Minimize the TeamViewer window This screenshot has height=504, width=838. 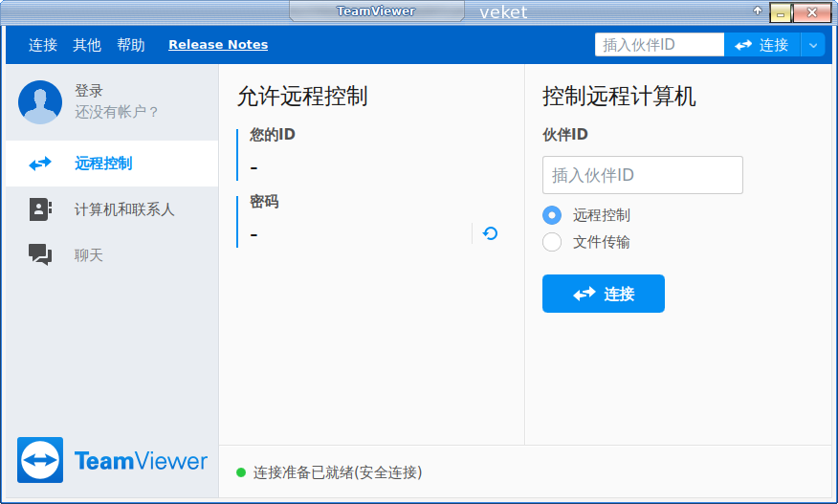point(781,12)
